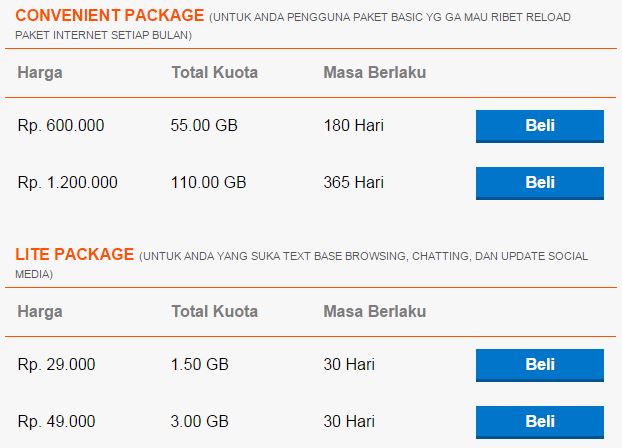
Task: Buy the Rp. 49.000 Lite package
Action: tap(539, 422)
